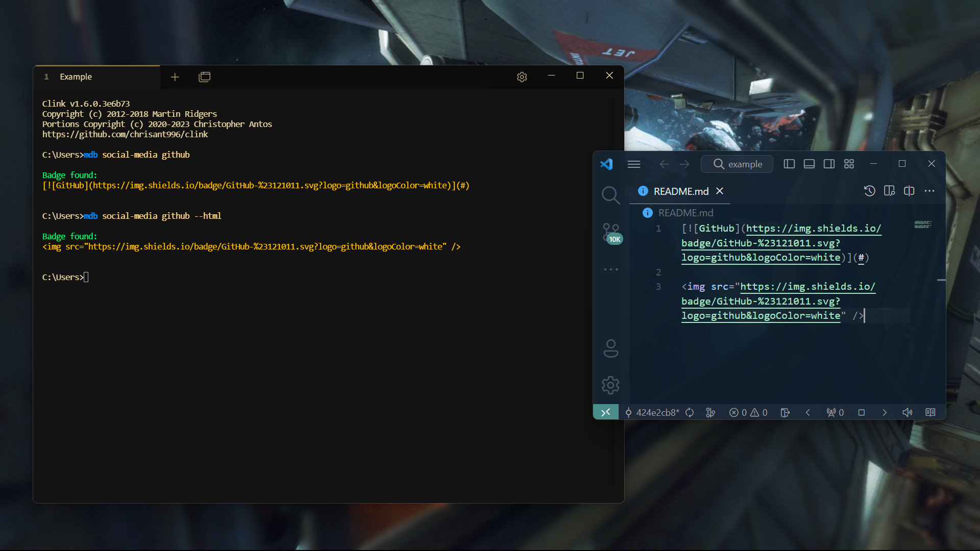Click the square stop icon in status bar
This screenshot has width=980, height=551.
click(x=862, y=412)
